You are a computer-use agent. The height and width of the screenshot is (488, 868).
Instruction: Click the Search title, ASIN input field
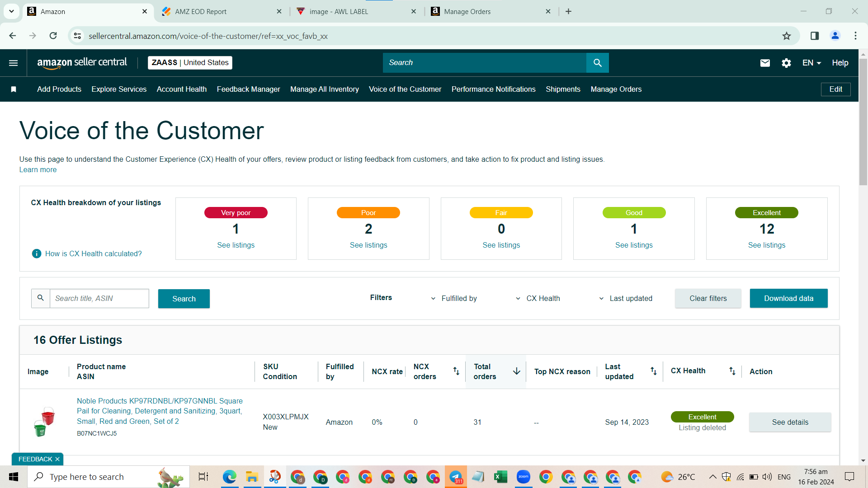(99, 299)
